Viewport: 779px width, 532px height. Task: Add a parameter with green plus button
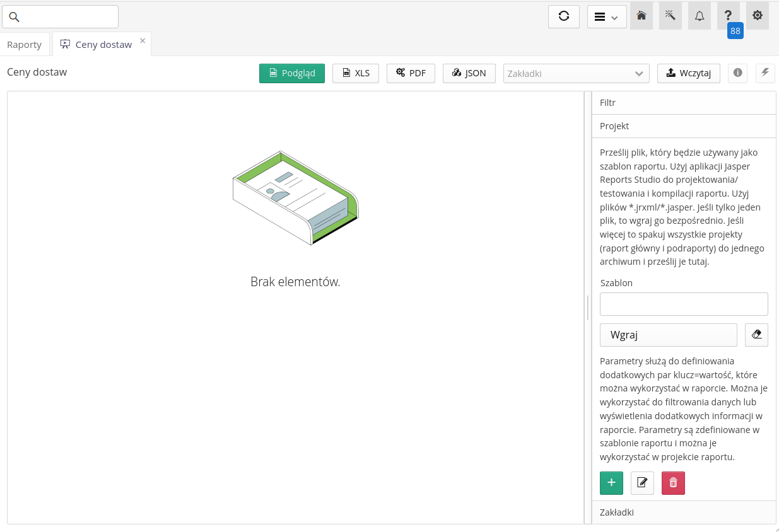pos(611,483)
